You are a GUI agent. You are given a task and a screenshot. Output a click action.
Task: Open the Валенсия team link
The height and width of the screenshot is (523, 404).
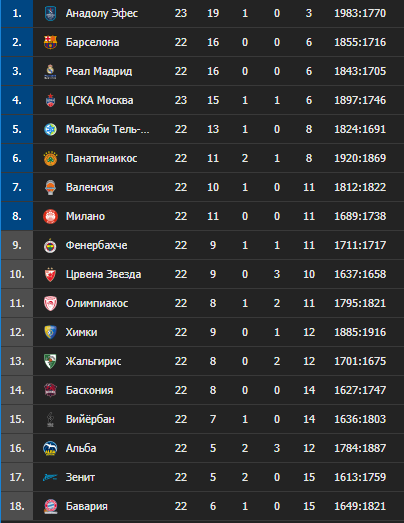point(89,187)
